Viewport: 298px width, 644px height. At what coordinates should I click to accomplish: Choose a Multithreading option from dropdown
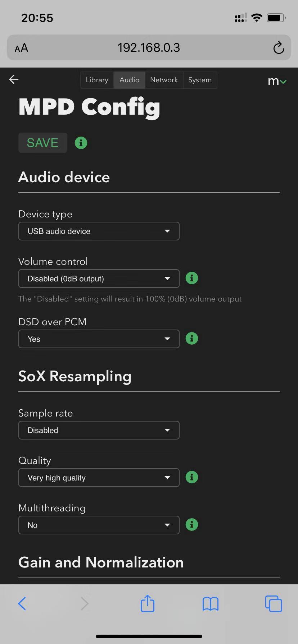tap(99, 525)
